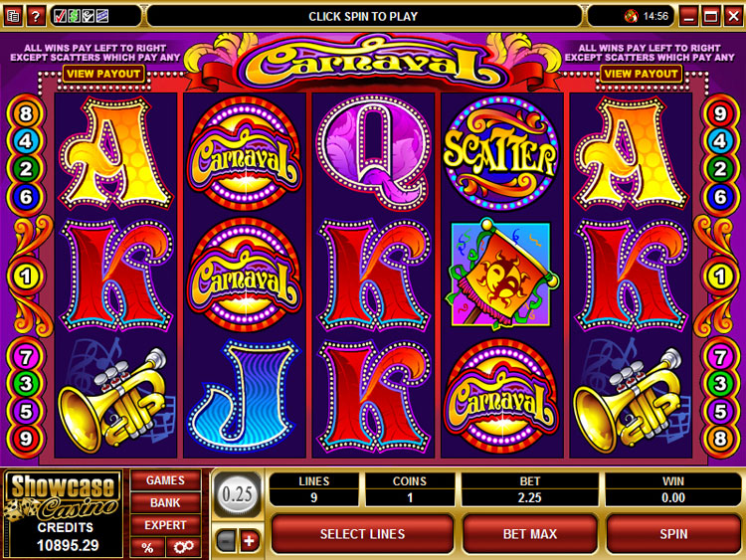Screen dimensions: 746x560
Task: Click the green dollar sign icon
Action: tap(74, 16)
